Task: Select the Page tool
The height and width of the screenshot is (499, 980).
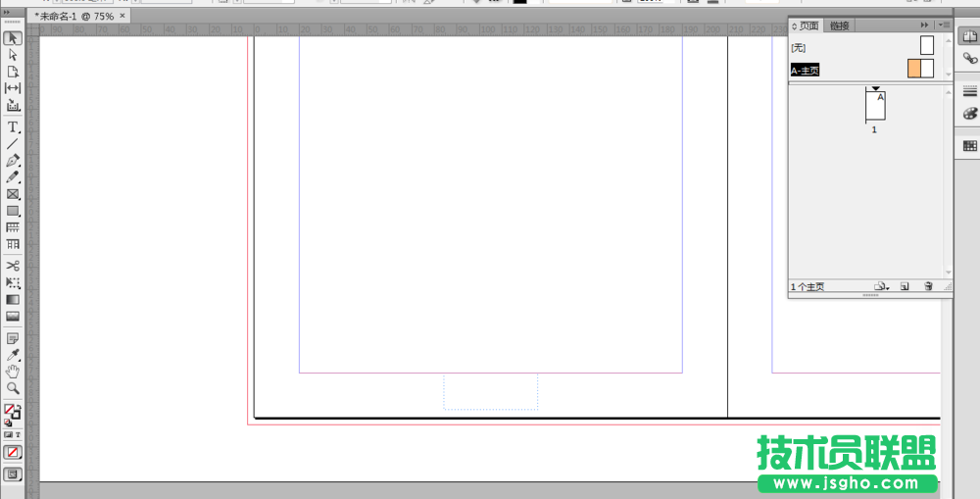Action: (x=13, y=72)
